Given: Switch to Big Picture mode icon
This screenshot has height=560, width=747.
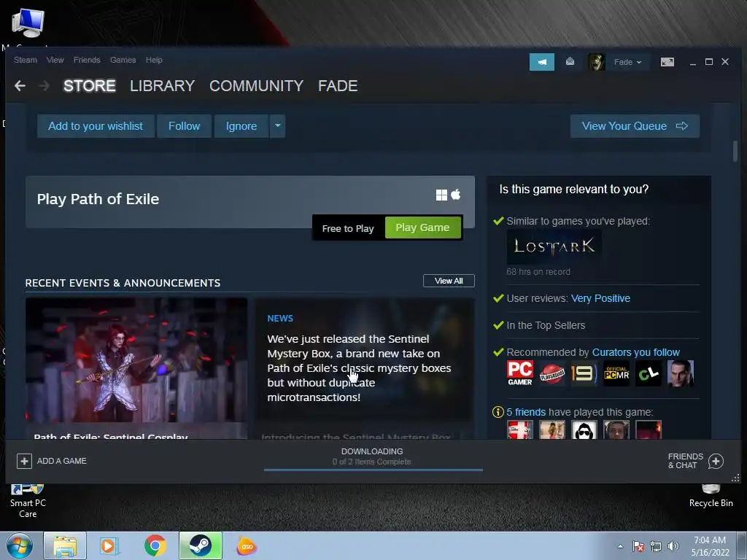Looking at the screenshot, I should (x=667, y=62).
